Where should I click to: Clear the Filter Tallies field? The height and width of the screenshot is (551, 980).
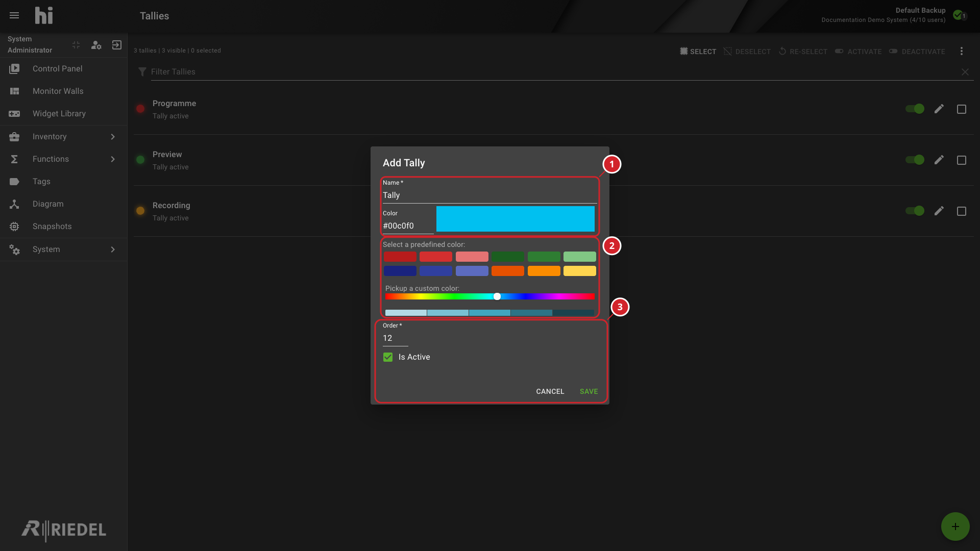pyautogui.click(x=965, y=72)
